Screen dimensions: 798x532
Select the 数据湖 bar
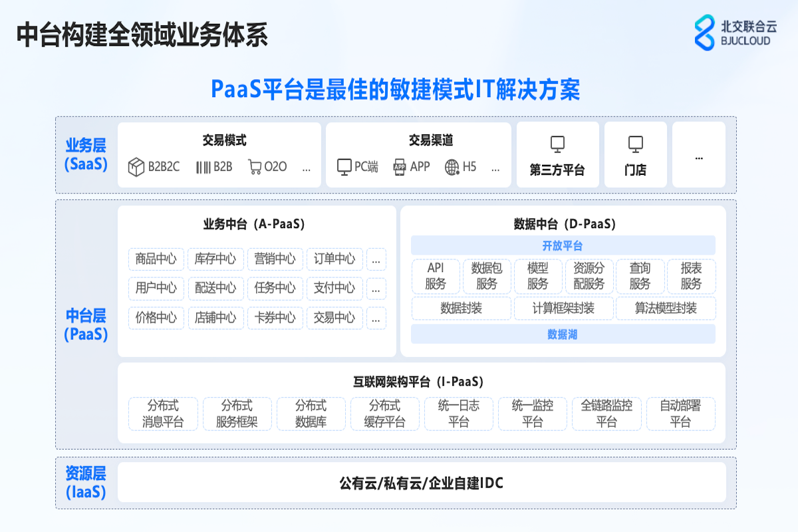(x=563, y=334)
